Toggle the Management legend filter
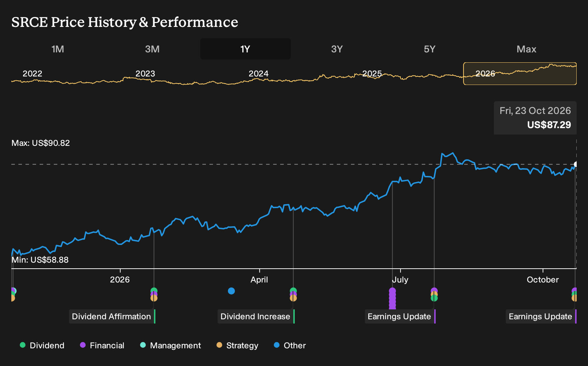Image resolution: width=588 pixels, height=366 pixels. [171, 345]
